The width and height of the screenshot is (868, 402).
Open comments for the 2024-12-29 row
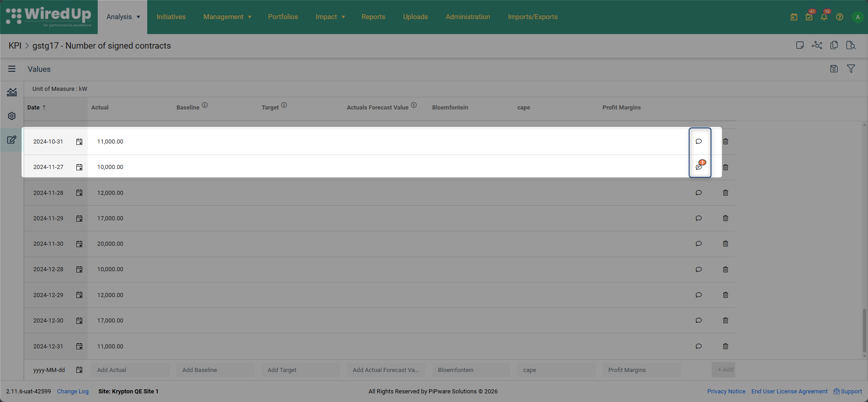pyautogui.click(x=698, y=295)
